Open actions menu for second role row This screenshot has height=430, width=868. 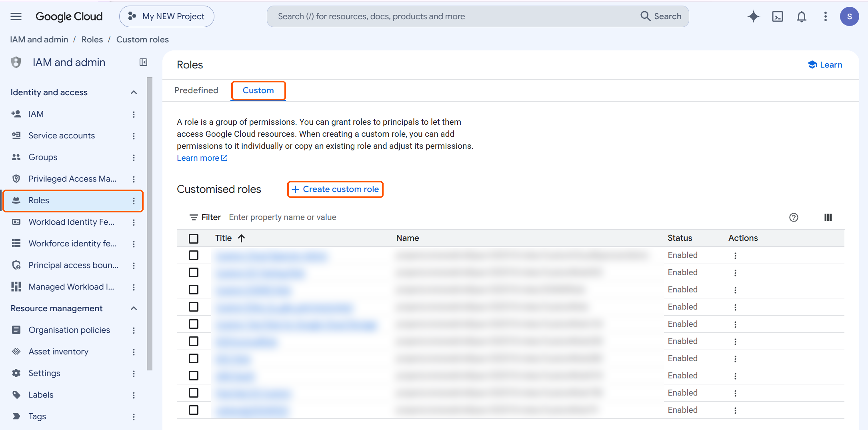pos(735,273)
